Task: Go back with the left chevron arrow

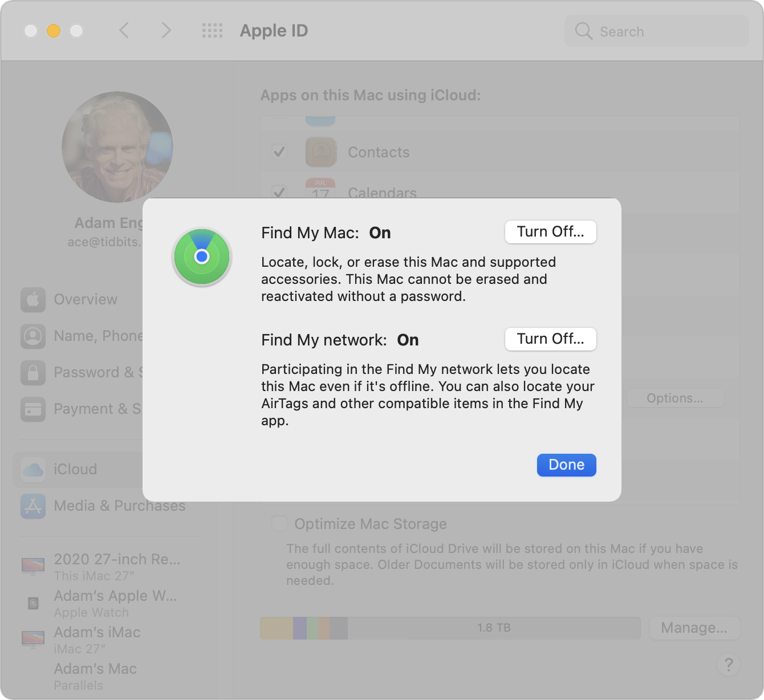Action: tap(124, 30)
